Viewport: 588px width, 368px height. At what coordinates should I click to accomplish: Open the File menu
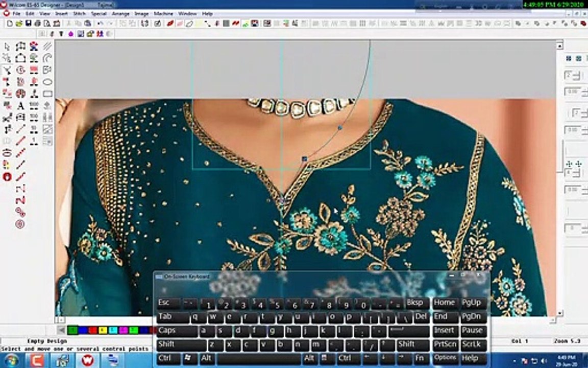point(16,13)
